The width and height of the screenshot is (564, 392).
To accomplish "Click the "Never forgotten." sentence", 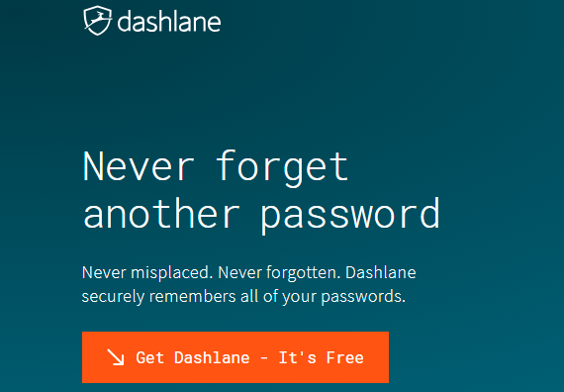I will coord(279,272).
